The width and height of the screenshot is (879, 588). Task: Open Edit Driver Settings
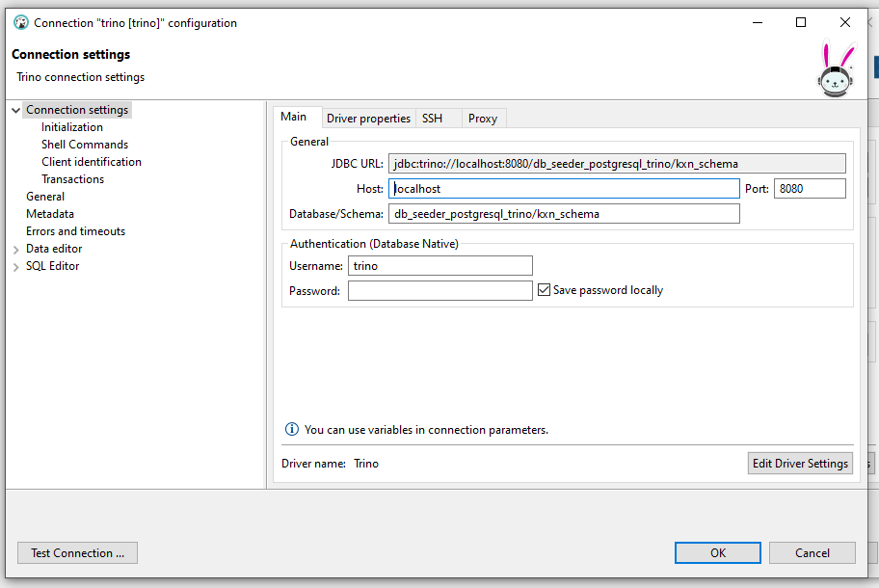point(800,463)
